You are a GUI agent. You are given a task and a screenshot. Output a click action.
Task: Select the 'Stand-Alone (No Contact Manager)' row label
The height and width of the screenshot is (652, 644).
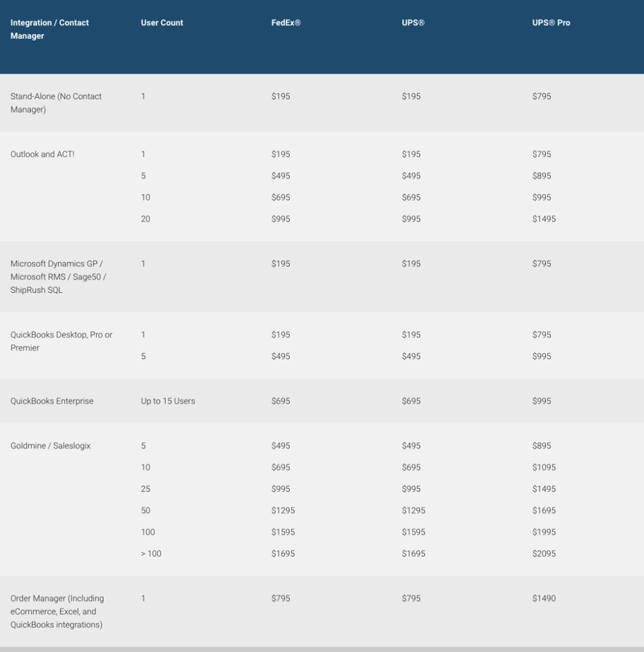point(56,103)
